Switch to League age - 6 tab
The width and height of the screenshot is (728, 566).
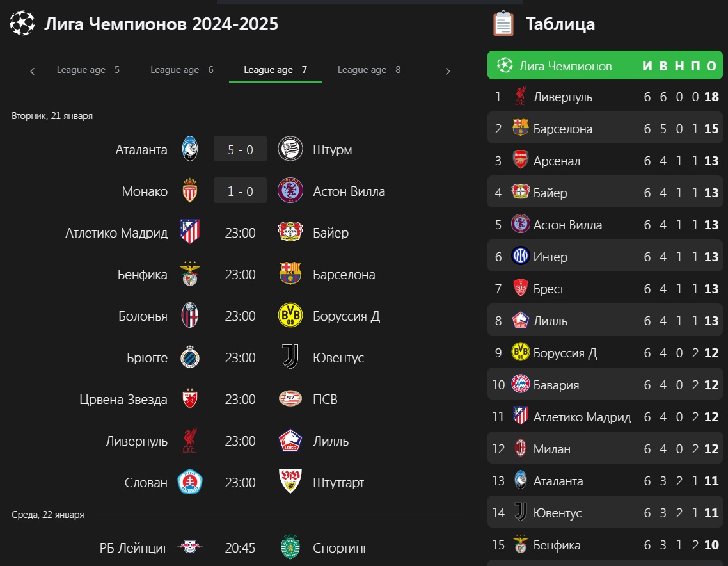point(182,70)
